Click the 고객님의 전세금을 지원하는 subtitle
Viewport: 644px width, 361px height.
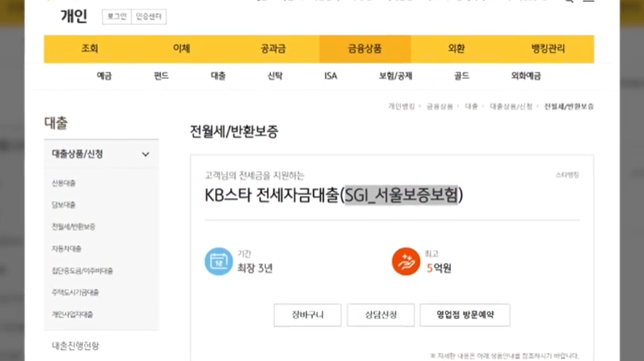click(255, 176)
